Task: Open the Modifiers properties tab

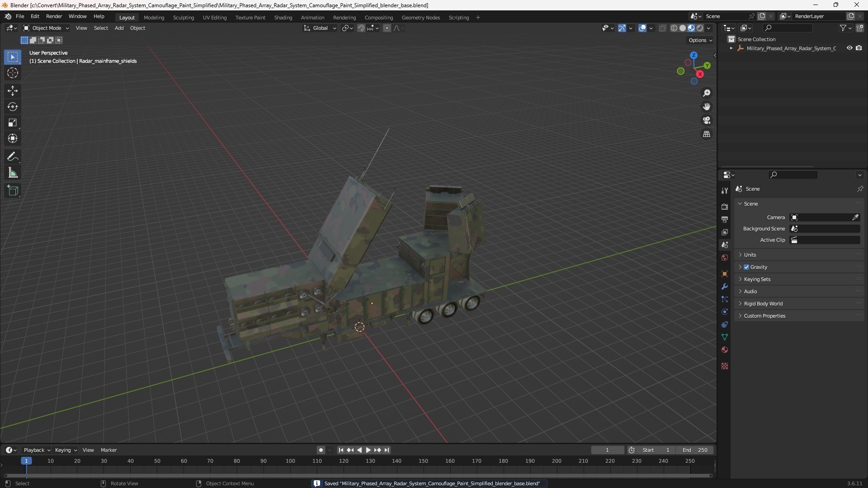Action: click(x=725, y=286)
